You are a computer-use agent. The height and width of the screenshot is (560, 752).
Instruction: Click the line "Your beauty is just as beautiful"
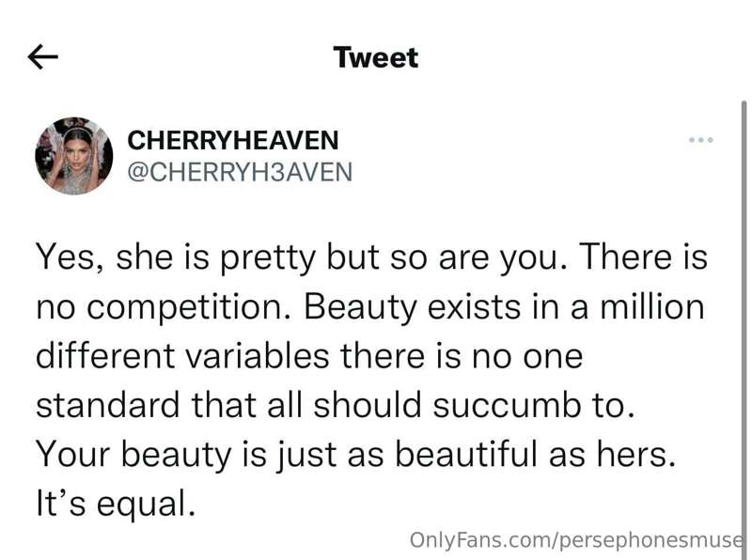[287, 455]
